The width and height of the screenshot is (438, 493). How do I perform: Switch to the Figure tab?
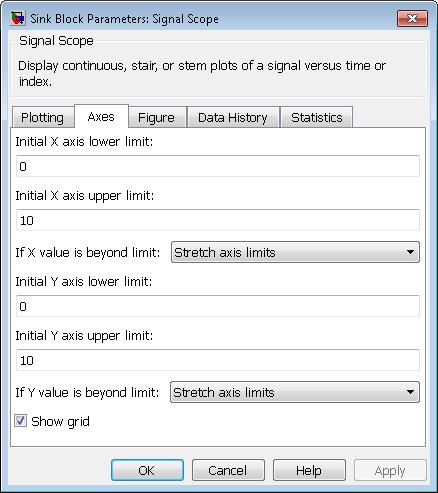pos(156,117)
